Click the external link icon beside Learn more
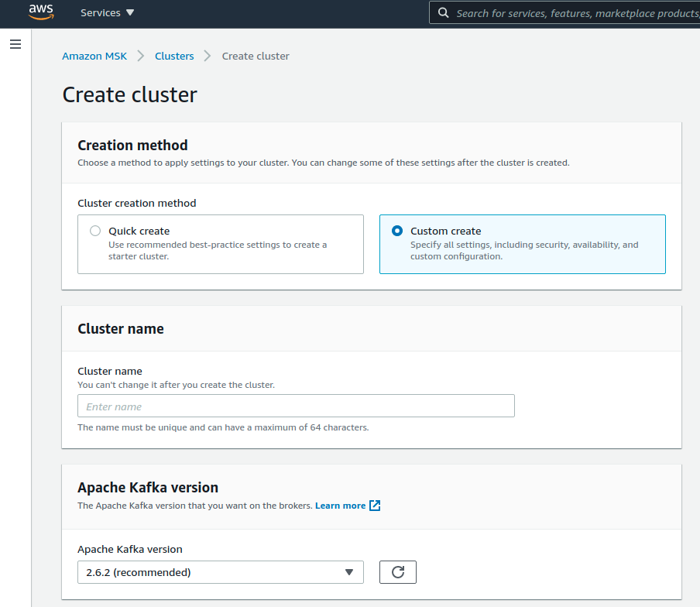 click(x=375, y=506)
